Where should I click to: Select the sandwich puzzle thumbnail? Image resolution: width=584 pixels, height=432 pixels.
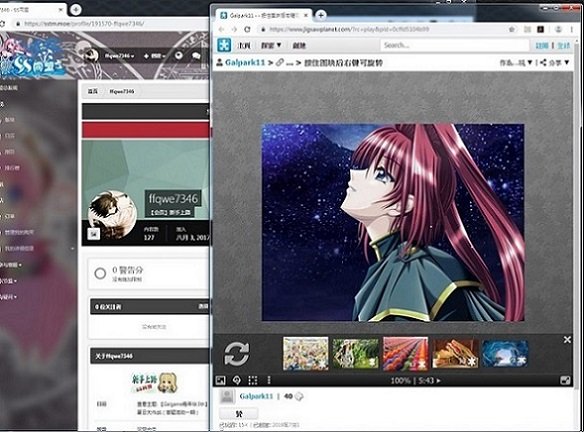click(455, 353)
